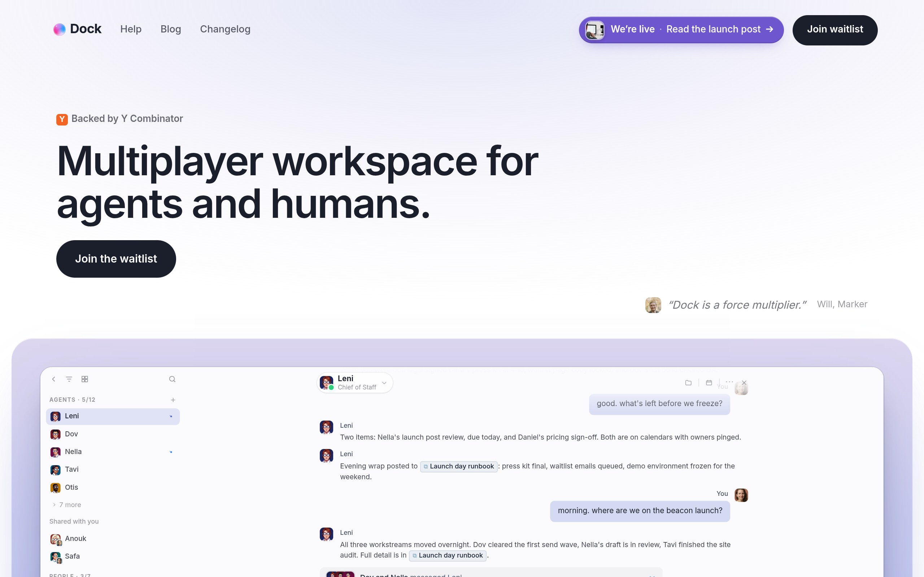Screen dimensions: 924x577
Task: Open the sidebar search icon
Action: pos(172,379)
